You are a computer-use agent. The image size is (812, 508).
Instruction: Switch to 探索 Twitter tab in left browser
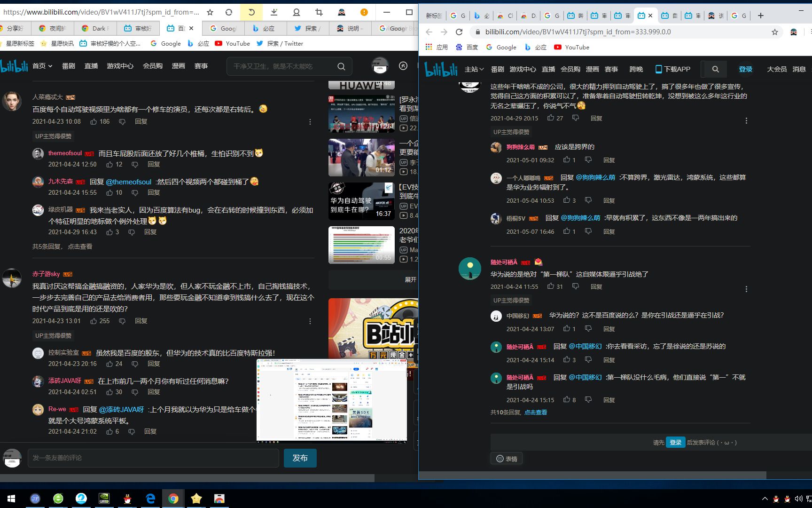click(308, 28)
